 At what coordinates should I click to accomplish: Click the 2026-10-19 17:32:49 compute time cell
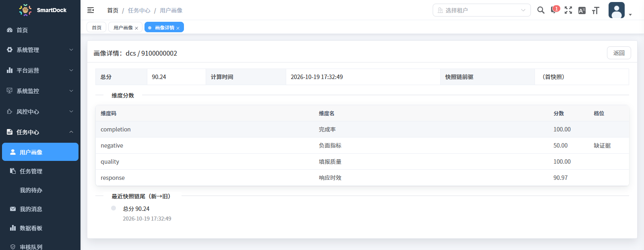(x=363, y=77)
